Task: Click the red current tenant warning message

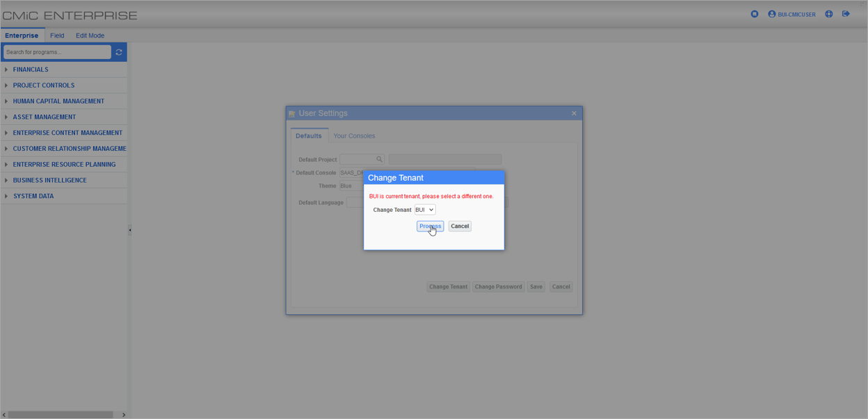Action: click(x=431, y=197)
